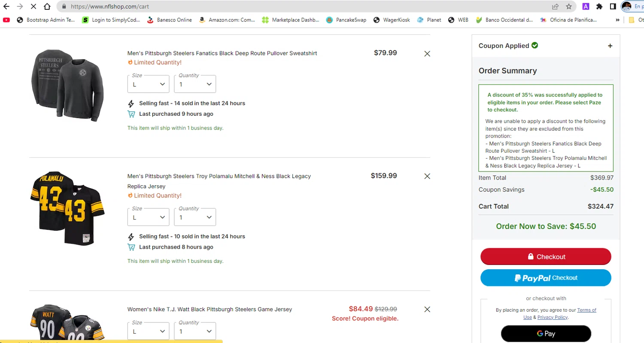Stop loading the page
The image size is (644, 343).
[x=33, y=6]
